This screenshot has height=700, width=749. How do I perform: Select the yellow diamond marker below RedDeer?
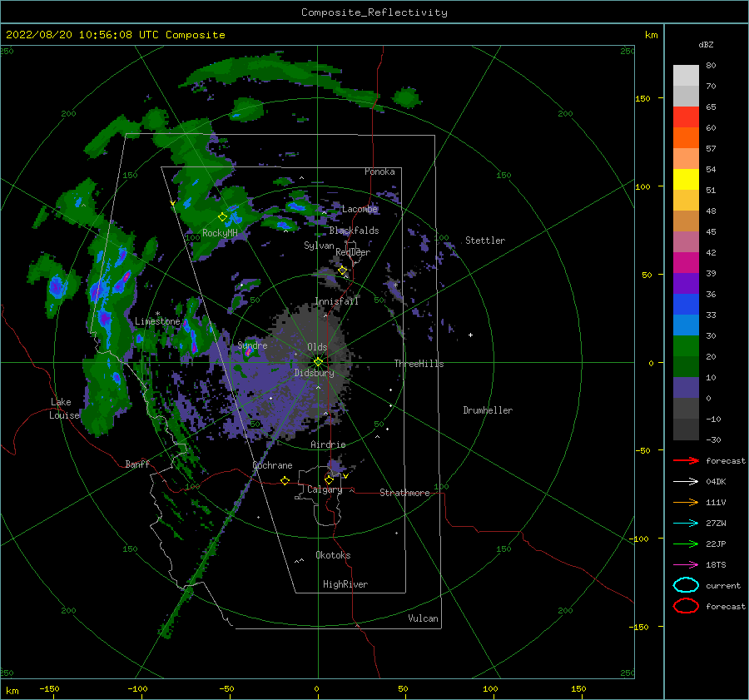click(x=343, y=270)
